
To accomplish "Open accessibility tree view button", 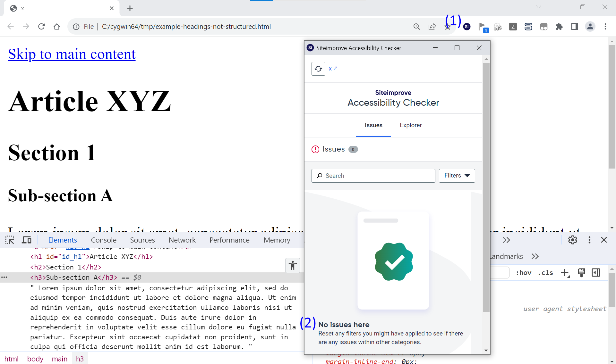I will tap(293, 265).
